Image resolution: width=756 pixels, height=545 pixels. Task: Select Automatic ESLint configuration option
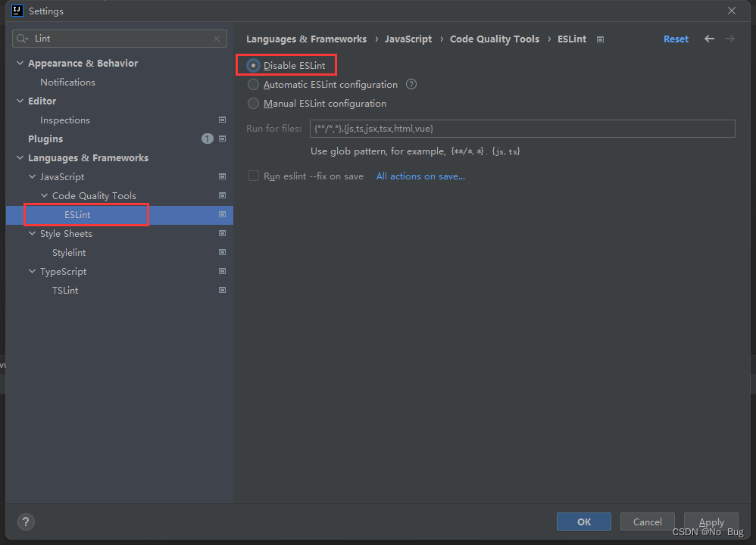click(254, 85)
